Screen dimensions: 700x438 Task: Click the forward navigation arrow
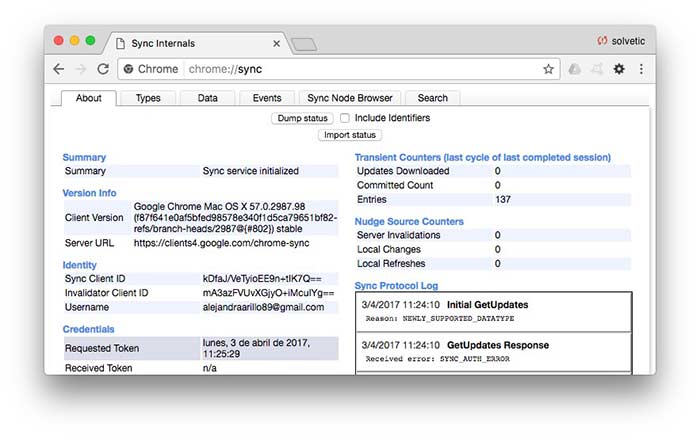(80, 69)
